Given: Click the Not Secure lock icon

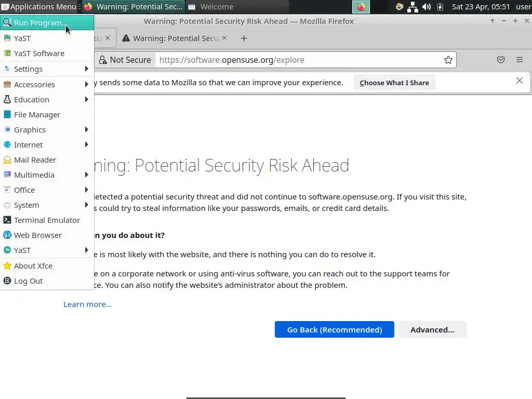Looking at the screenshot, I should tap(102, 60).
